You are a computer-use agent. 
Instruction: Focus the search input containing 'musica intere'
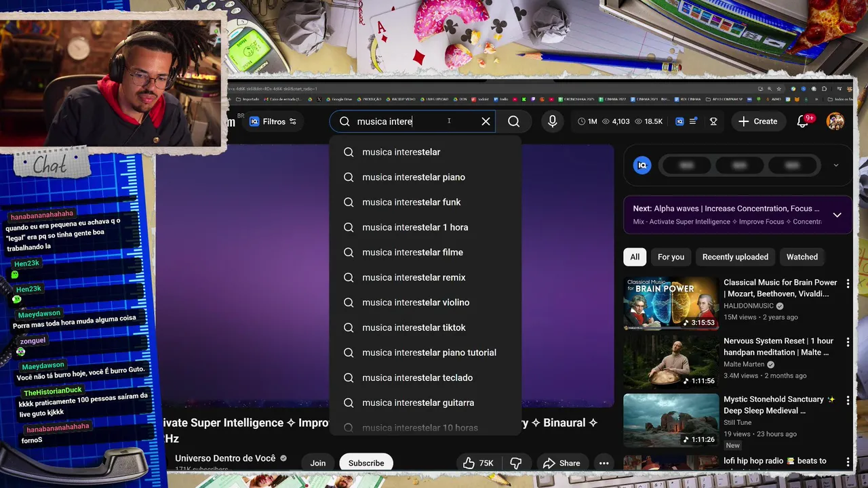[414, 121]
